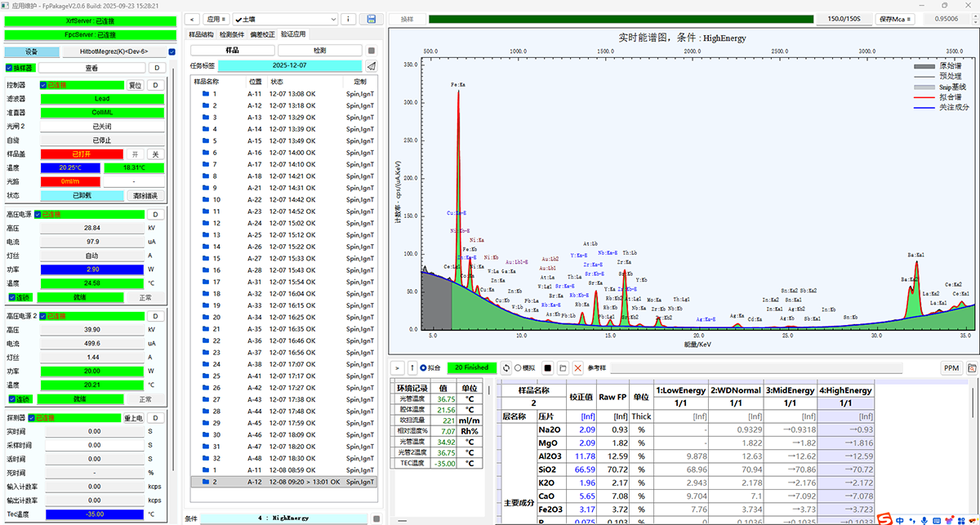Click the black square stop icon by 模拟
Screen dimensions: 980x525
pos(547,368)
